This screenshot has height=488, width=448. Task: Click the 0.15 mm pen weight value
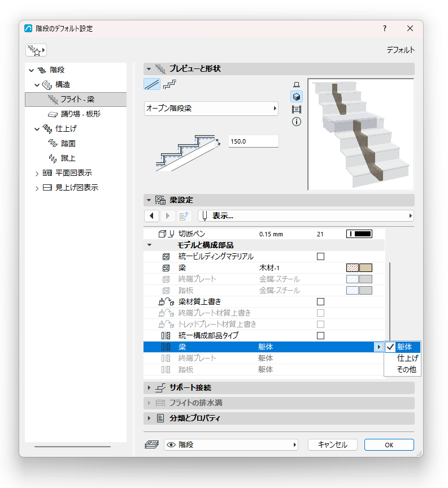[x=271, y=234]
